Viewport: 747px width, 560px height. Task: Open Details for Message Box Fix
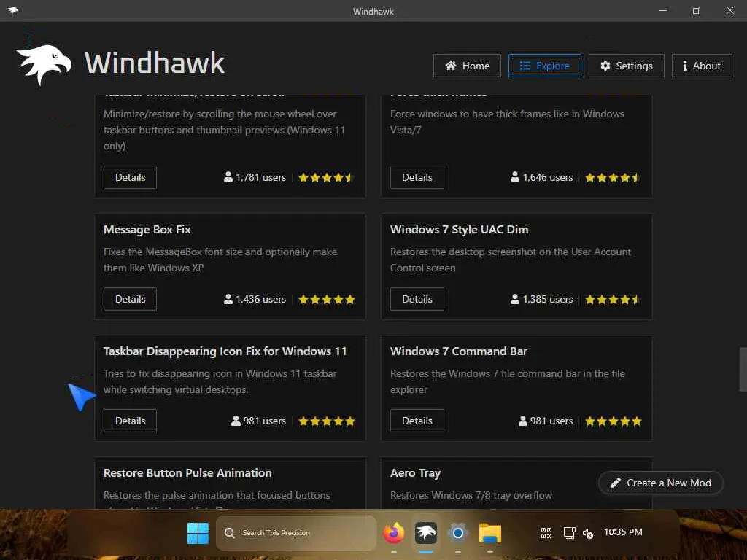coord(130,299)
